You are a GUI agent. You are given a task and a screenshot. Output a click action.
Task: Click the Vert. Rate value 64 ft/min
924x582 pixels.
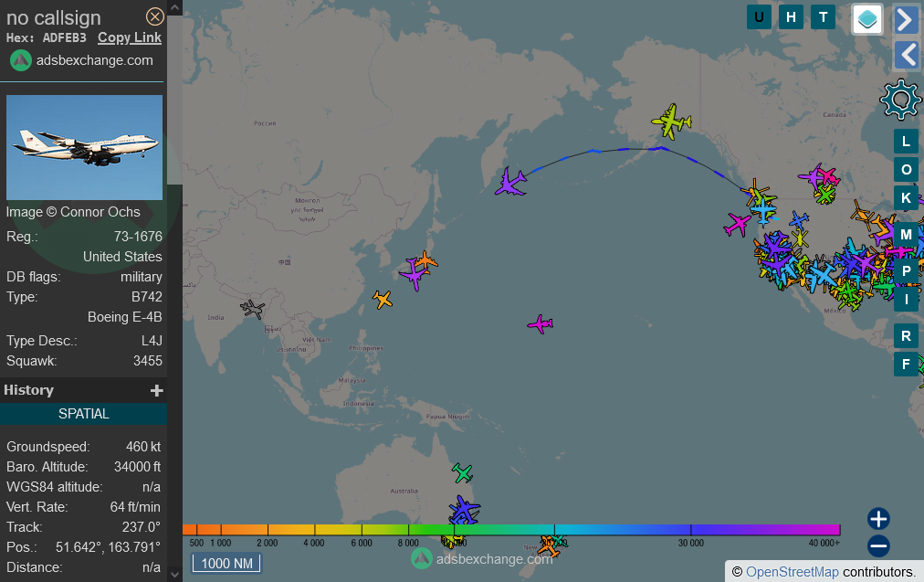coord(135,507)
